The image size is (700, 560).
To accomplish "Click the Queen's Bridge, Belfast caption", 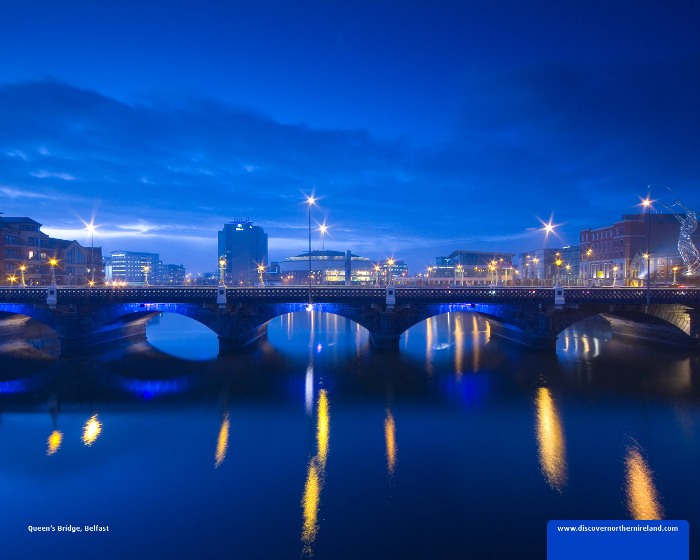I will (x=68, y=528).
